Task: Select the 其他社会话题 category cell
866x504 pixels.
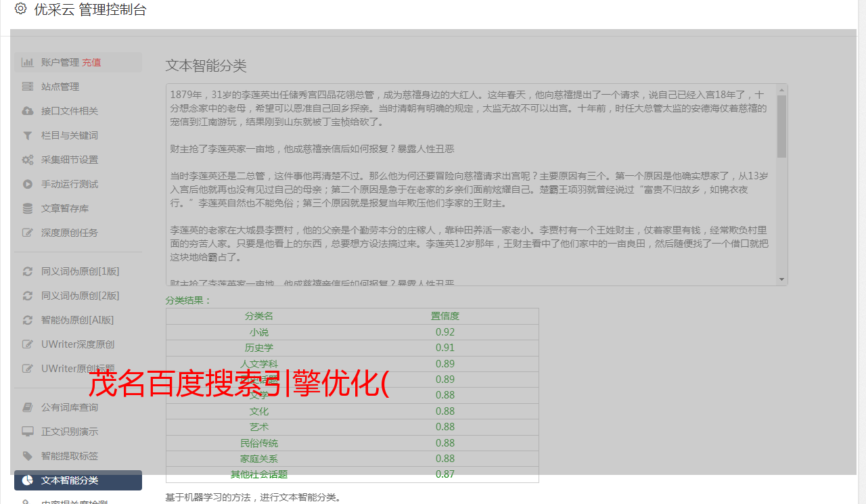Action: click(x=259, y=474)
